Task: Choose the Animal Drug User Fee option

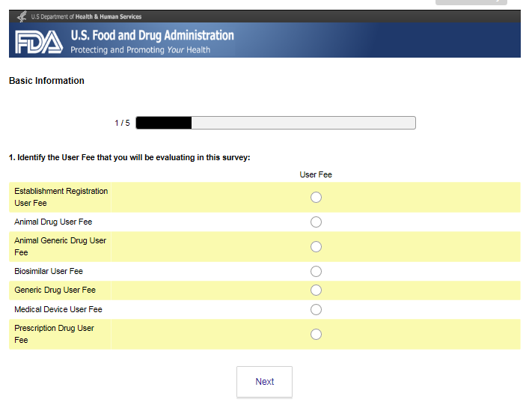Action: [x=316, y=222]
